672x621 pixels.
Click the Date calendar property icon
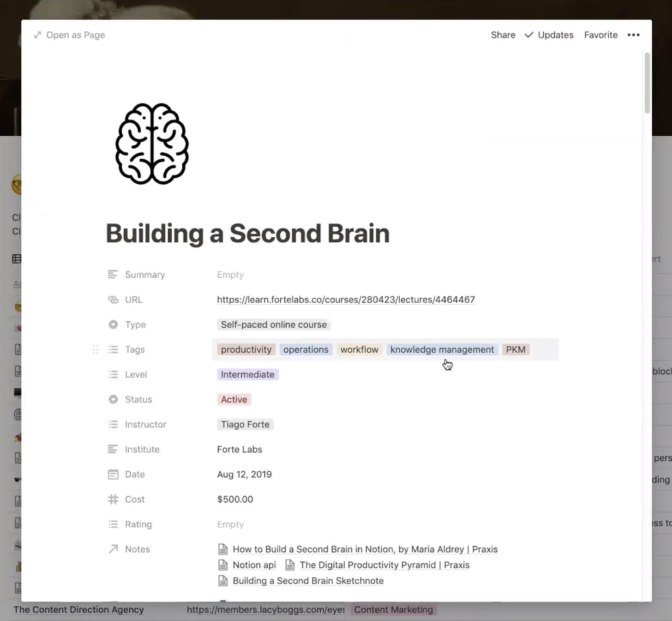point(113,474)
